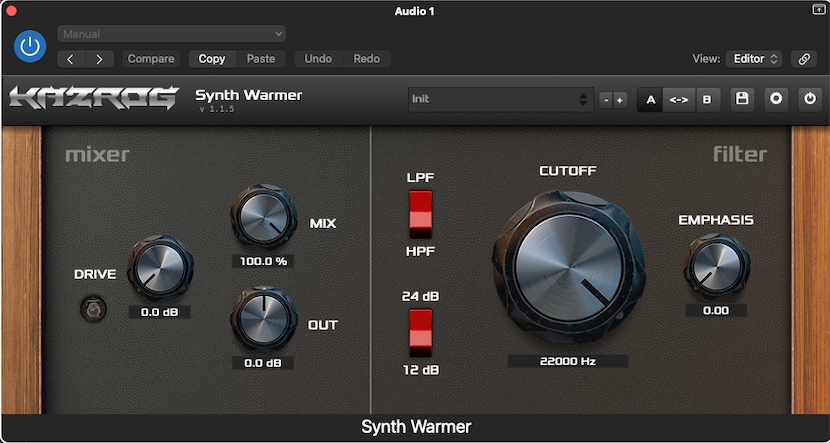Toggle the 24 dB/12 dB red switch
830x443 pixels.
[421, 333]
